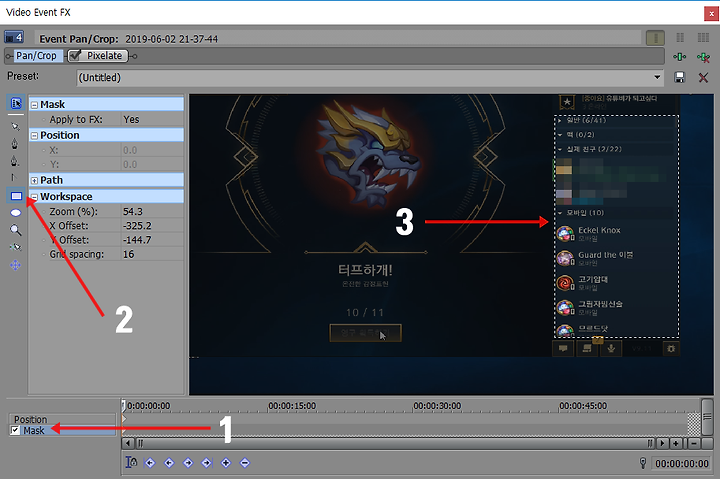Click the Event Pan/Crop title text
The image size is (720, 479).
click(x=79, y=39)
